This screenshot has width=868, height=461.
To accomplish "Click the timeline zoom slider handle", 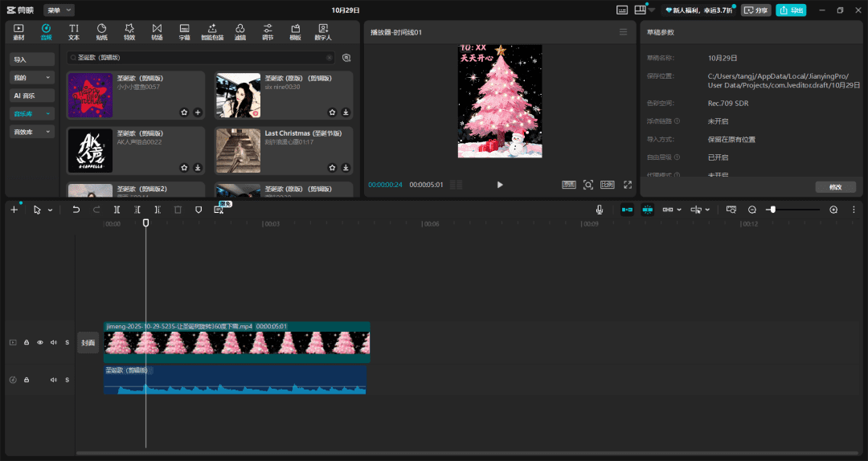I will coord(772,210).
